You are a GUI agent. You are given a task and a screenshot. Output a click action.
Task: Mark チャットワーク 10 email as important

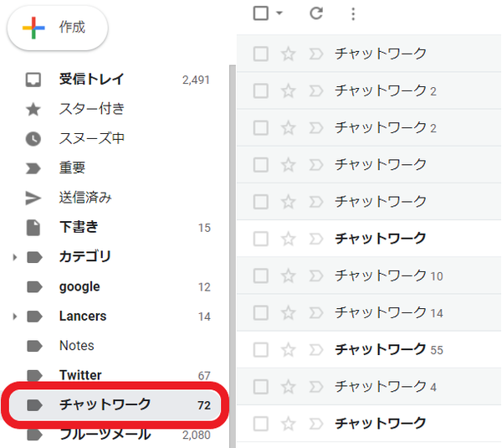316,275
